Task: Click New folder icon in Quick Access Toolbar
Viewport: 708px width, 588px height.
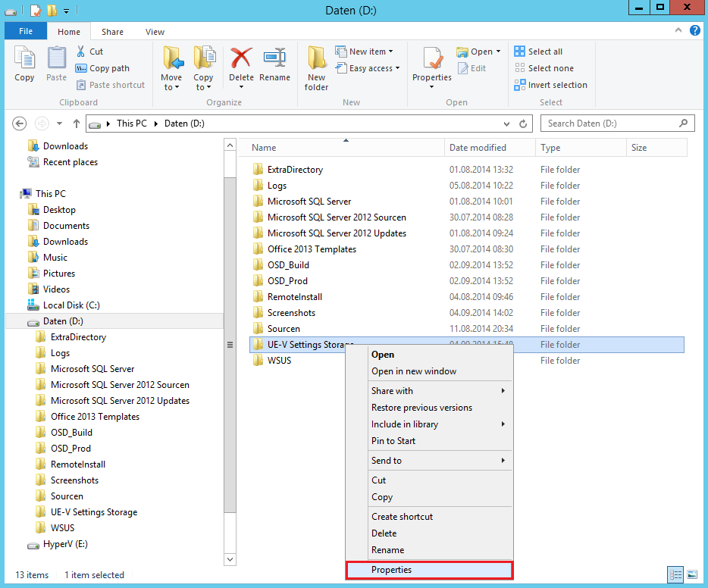Action: 52,10
